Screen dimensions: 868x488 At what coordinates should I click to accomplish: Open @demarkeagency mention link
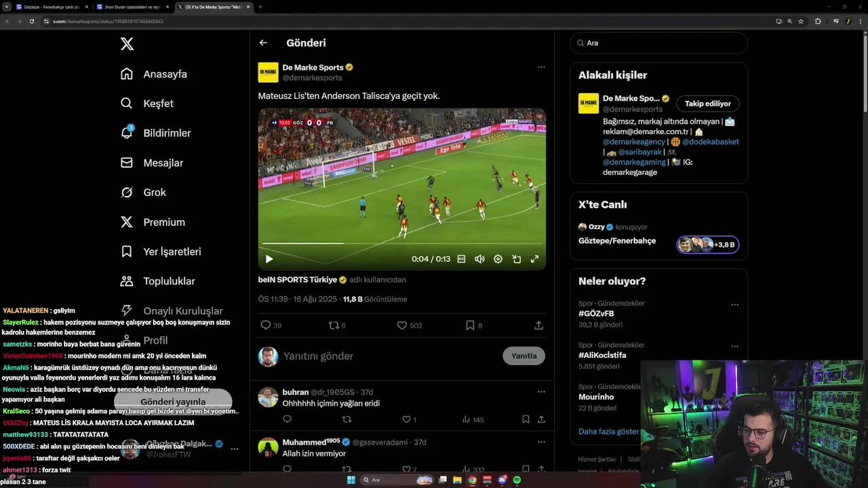click(633, 142)
